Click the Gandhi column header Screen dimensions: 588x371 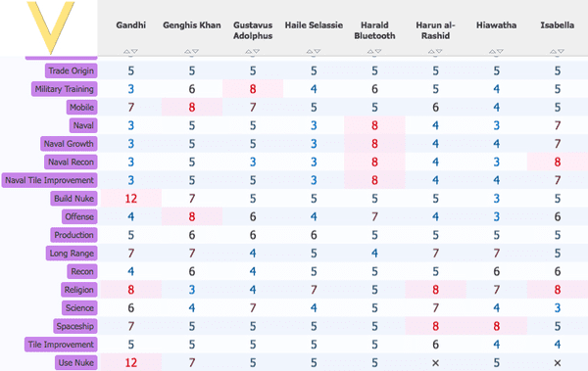coord(131,25)
